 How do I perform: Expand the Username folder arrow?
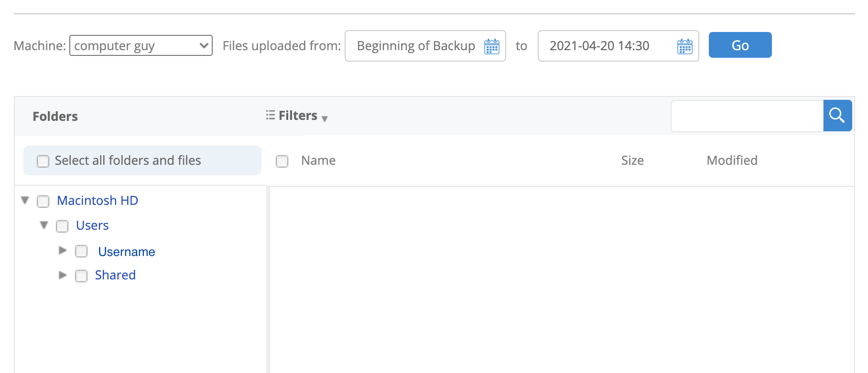pyautogui.click(x=63, y=250)
